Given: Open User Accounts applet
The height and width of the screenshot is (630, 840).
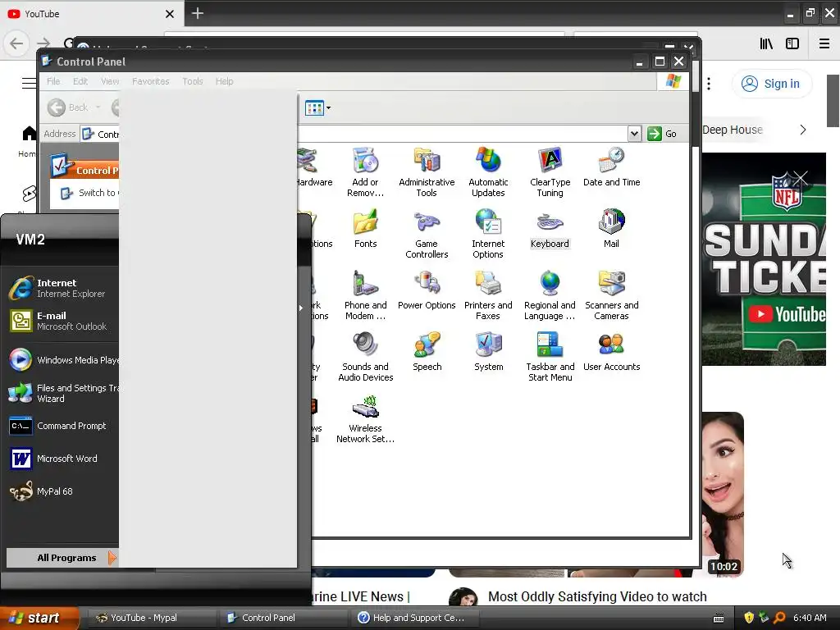Looking at the screenshot, I should click(x=611, y=351).
